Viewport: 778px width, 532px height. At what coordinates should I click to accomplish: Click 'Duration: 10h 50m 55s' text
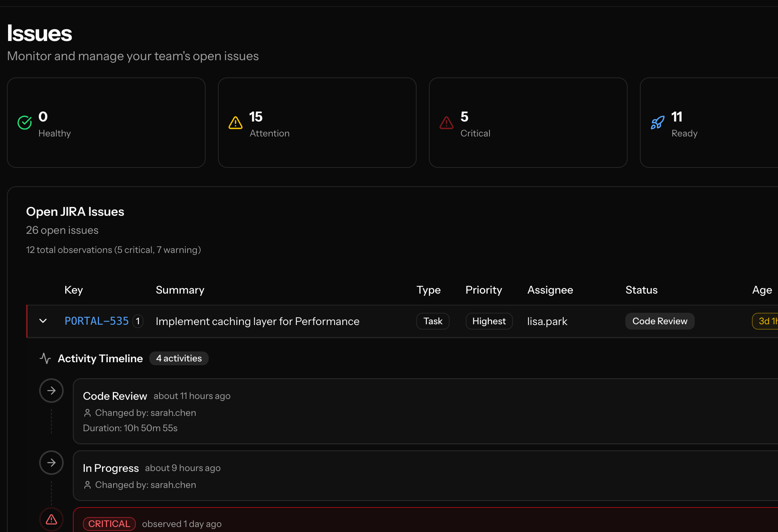pyautogui.click(x=130, y=428)
